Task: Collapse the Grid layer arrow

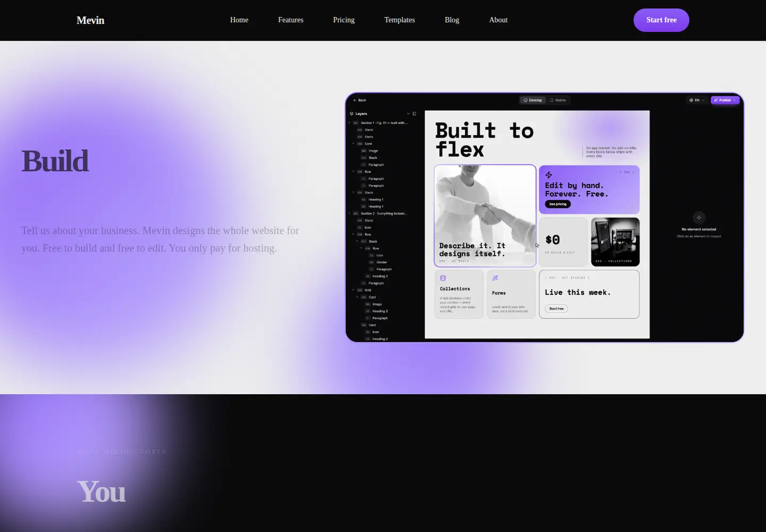Action: point(353,290)
